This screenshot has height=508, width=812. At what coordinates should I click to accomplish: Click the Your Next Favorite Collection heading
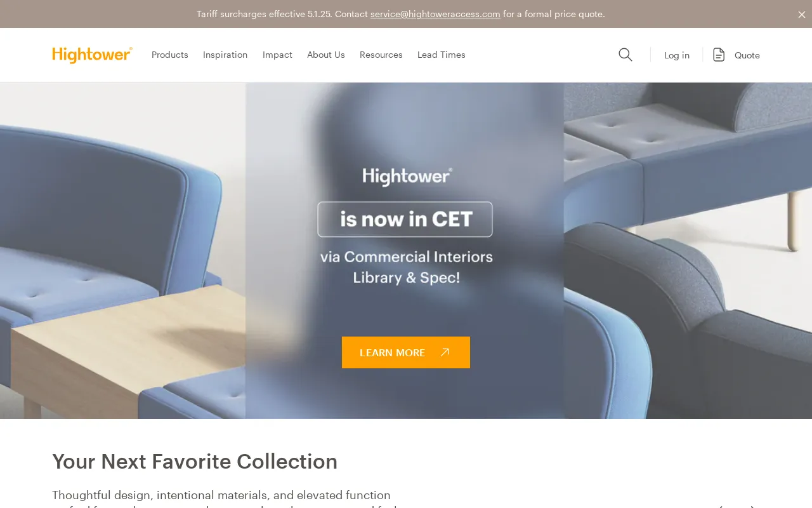[x=195, y=462]
